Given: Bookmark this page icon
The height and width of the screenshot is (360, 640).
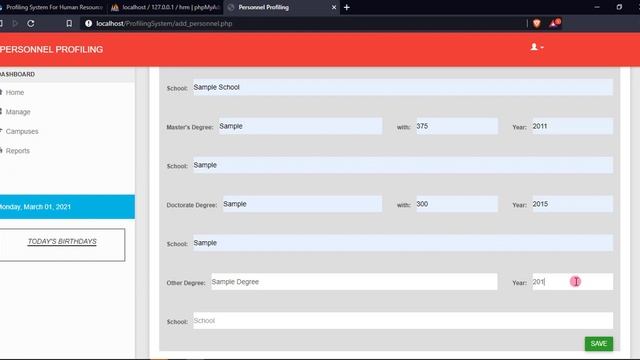Looking at the screenshot, I should pyautogui.click(x=69, y=24).
